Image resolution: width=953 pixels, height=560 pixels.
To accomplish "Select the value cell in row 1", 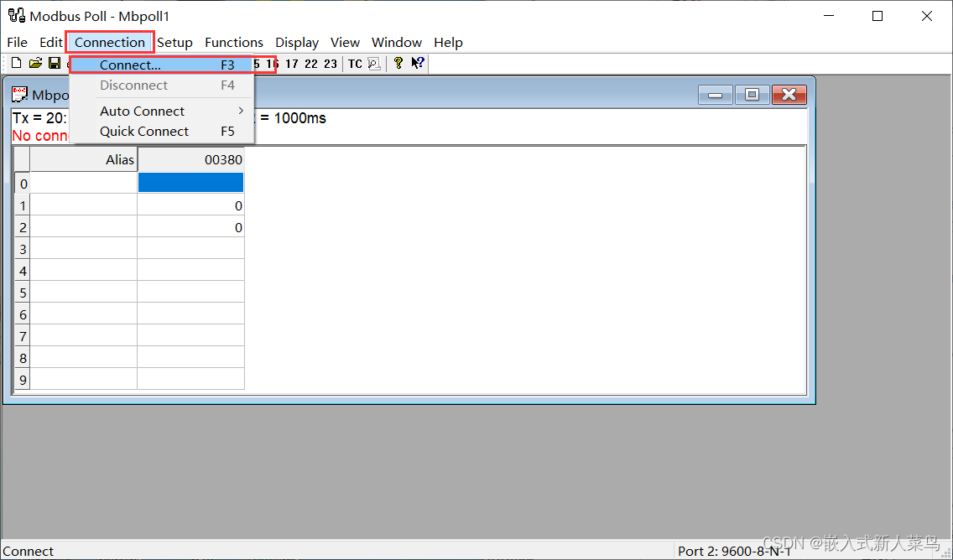I will pyautogui.click(x=190, y=205).
